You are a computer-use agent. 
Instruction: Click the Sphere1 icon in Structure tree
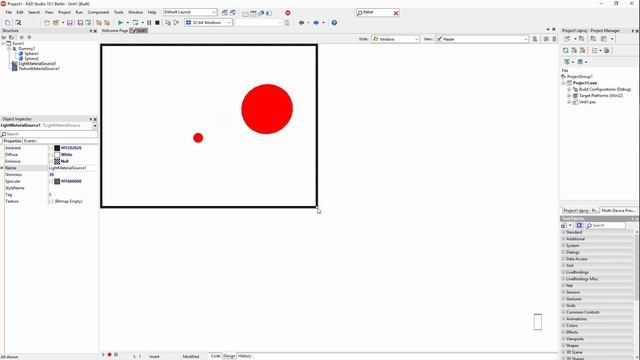point(21,53)
